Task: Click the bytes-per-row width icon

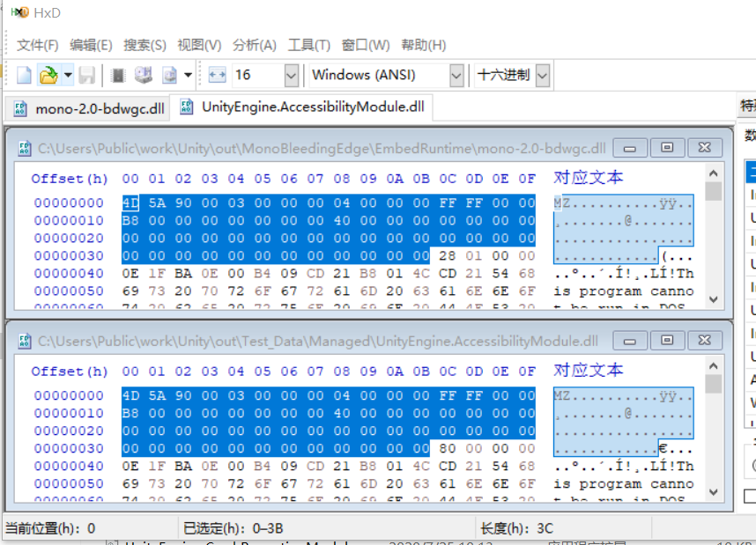Action: pyautogui.click(x=217, y=76)
